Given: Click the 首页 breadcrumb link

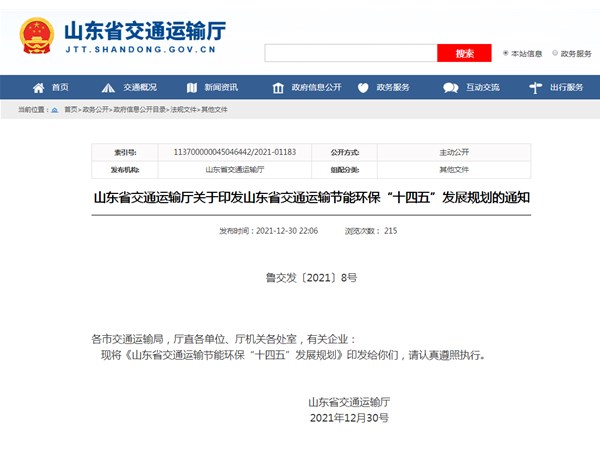Looking at the screenshot, I should point(71,108).
